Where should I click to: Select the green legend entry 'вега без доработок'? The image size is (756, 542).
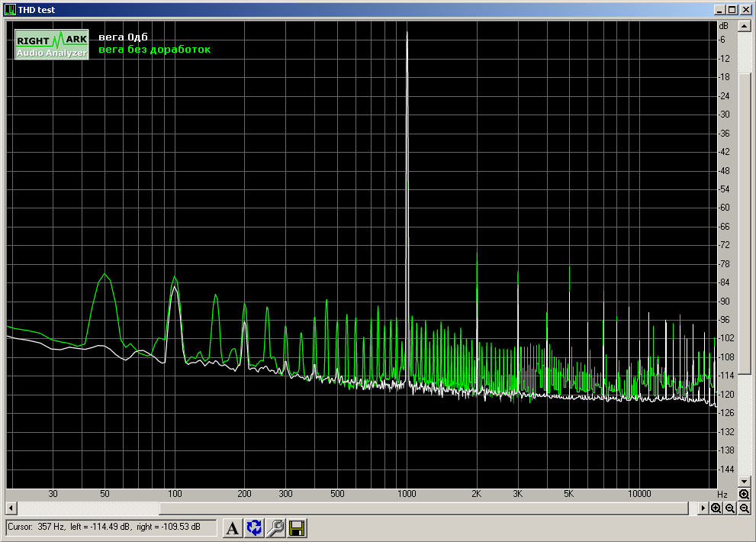point(154,49)
